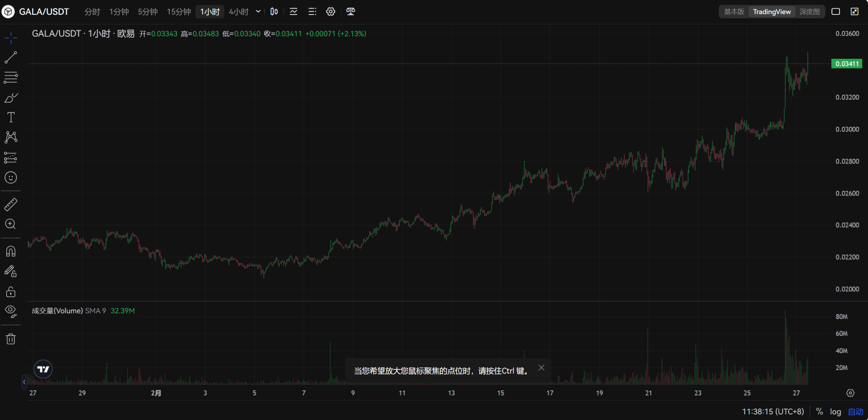
Task: Open the indicators menu
Action: pos(293,12)
